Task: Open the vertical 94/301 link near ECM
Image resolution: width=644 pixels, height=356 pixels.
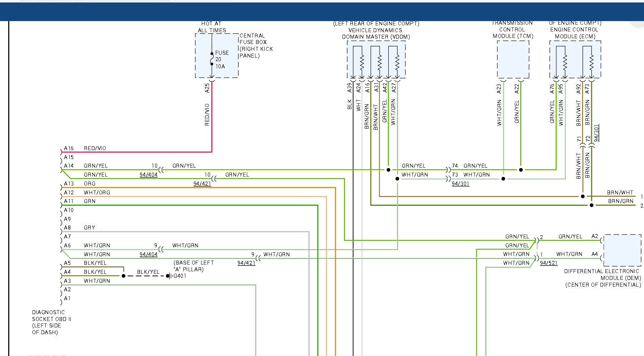Action: click(596, 133)
